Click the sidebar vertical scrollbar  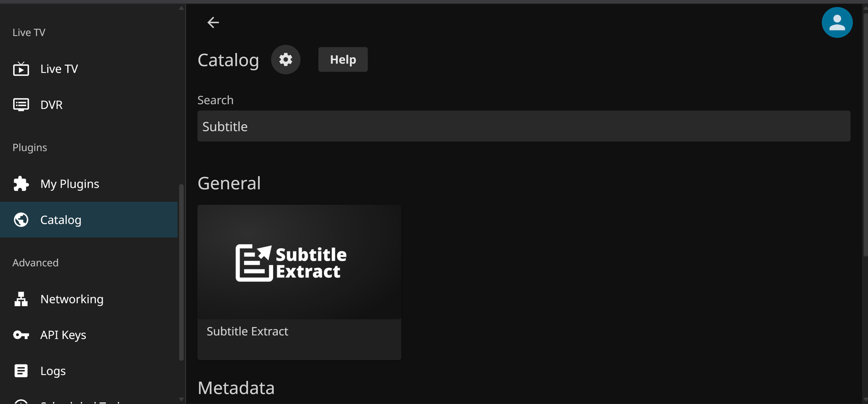[x=181, y=272]
